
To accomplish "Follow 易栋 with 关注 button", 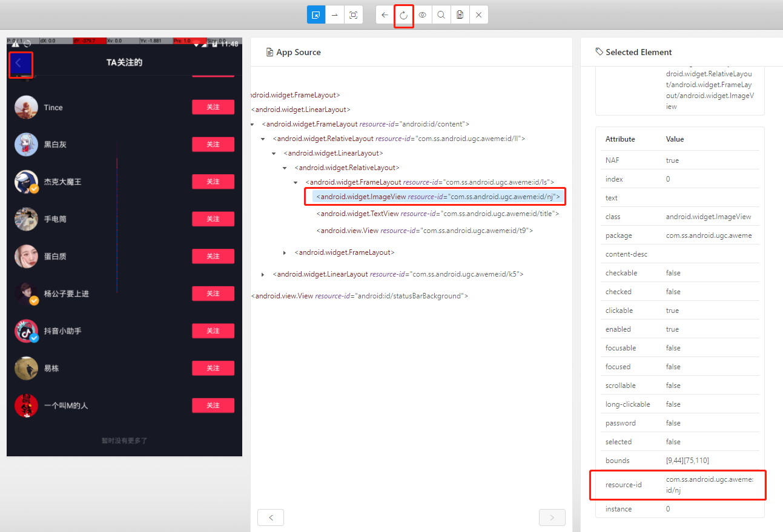I will point(213,368).
